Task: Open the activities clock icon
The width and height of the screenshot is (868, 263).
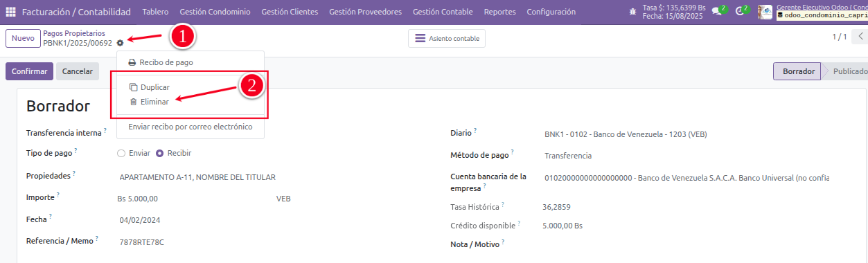Action: 740,12
